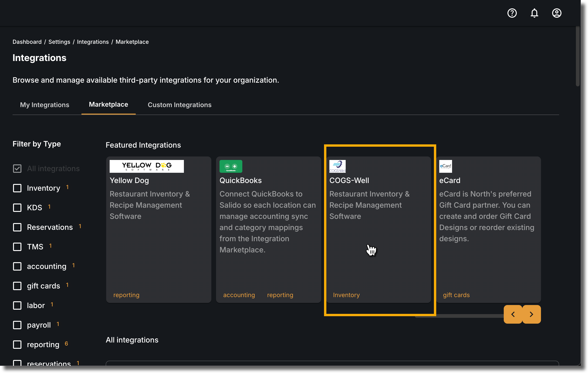Click the Marketplace breadcrumb item
The image size is (588, 373).
point(132,42)
